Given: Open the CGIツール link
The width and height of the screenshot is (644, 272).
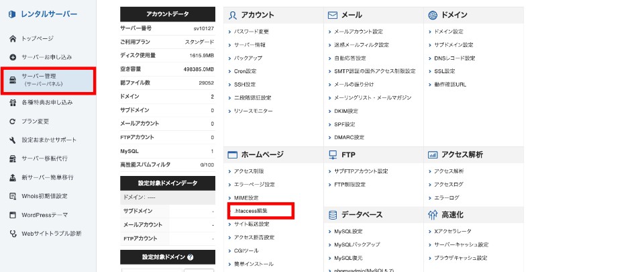Looking at the screenshot, I should [x=246, y=251].
